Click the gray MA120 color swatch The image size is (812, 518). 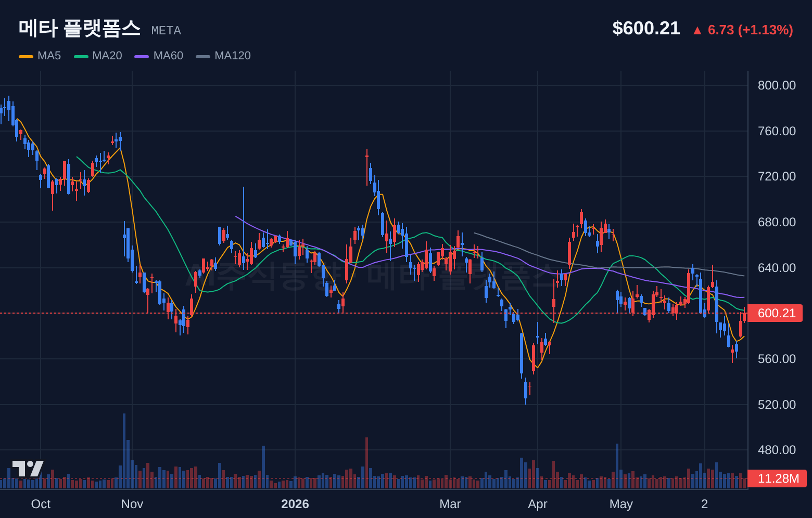203,56
